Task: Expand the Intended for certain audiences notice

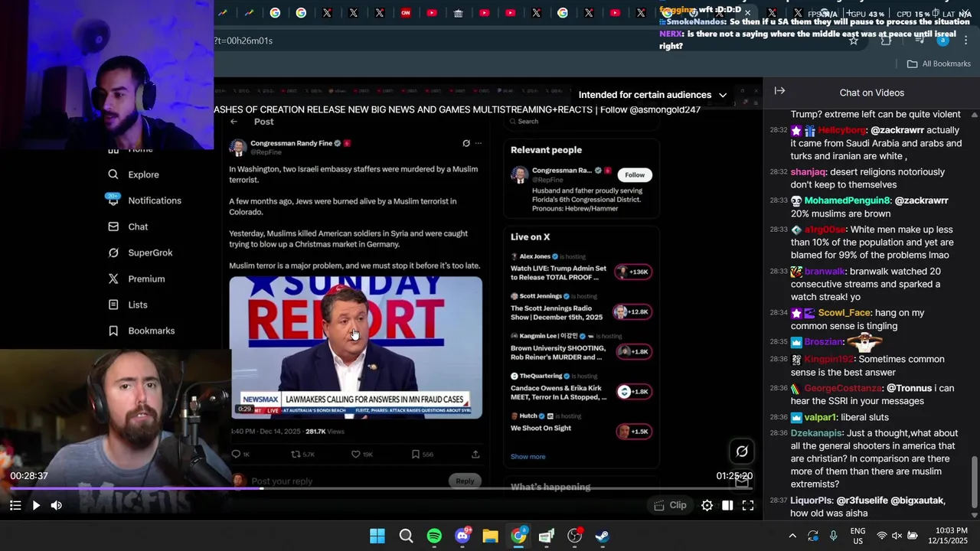Action: point(652,95)
